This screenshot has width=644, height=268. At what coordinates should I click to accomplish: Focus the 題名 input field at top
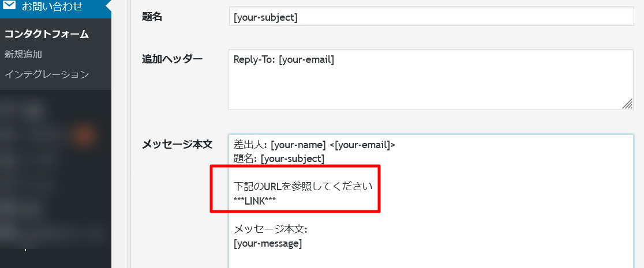click(x=432, y=17)
